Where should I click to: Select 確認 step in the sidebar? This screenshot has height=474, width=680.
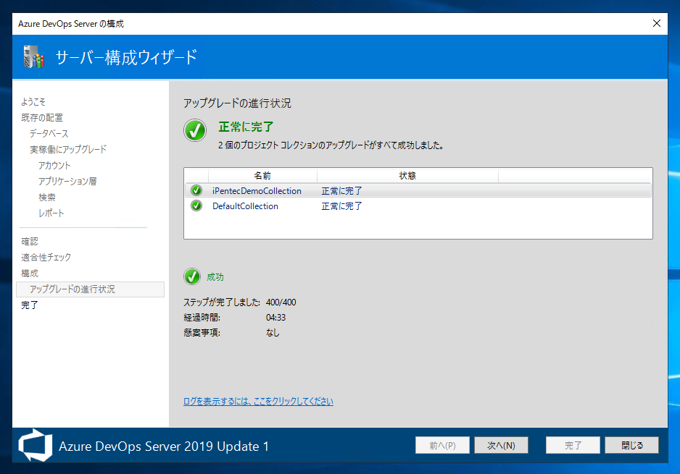pyautogui.click(x=29, y=242)
